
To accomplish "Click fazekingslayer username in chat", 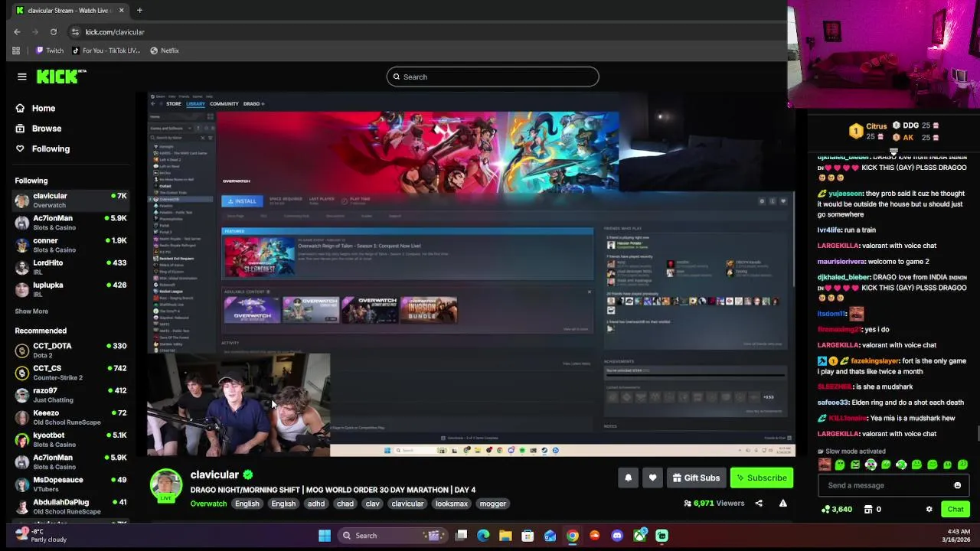I will (x=875, y=360).
